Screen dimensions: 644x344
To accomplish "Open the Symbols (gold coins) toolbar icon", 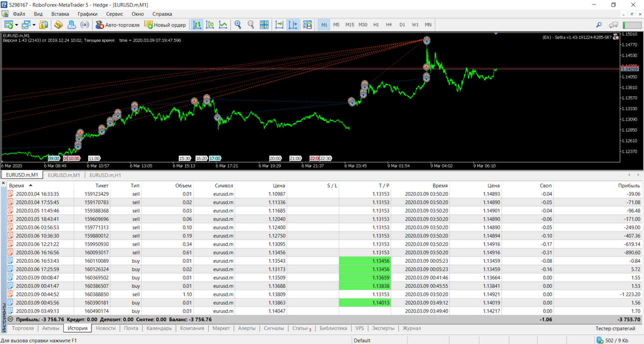I will click(x=43, y=24).
